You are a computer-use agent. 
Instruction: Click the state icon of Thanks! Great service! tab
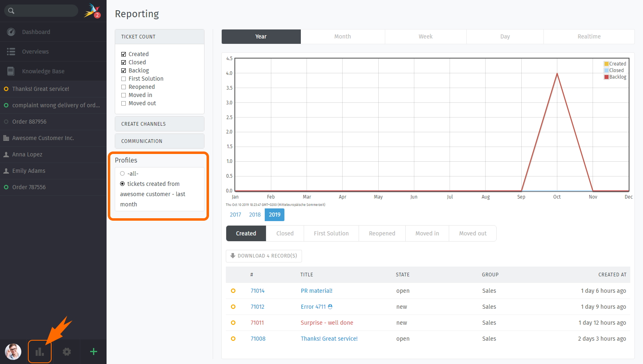click(x=6, y=89)
